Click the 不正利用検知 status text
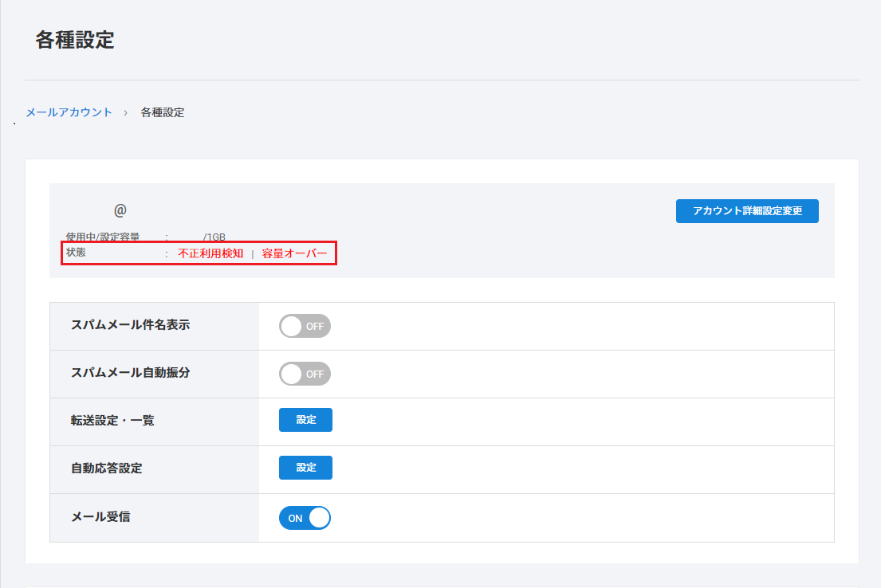The image size is (881, 588). point(210,253)
